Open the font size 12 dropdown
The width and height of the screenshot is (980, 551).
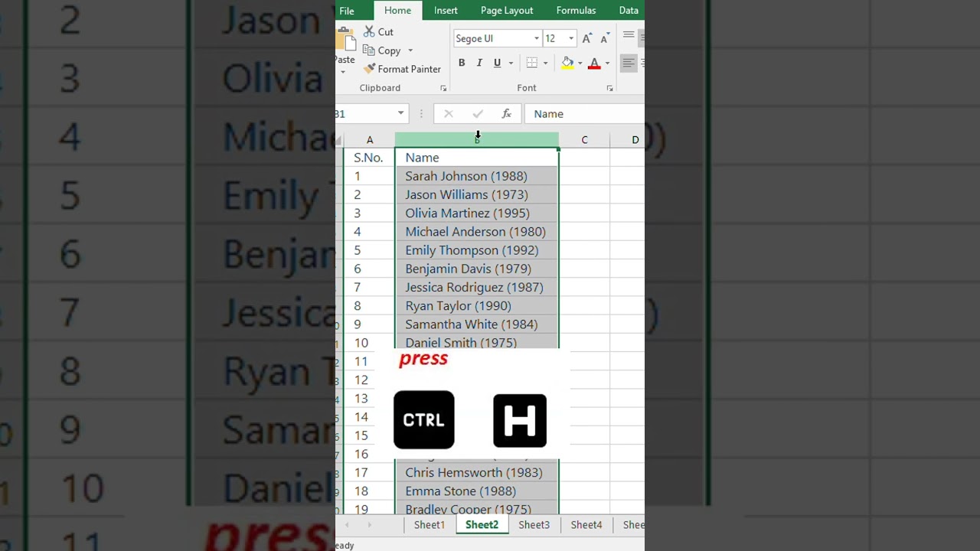[570, 38]
